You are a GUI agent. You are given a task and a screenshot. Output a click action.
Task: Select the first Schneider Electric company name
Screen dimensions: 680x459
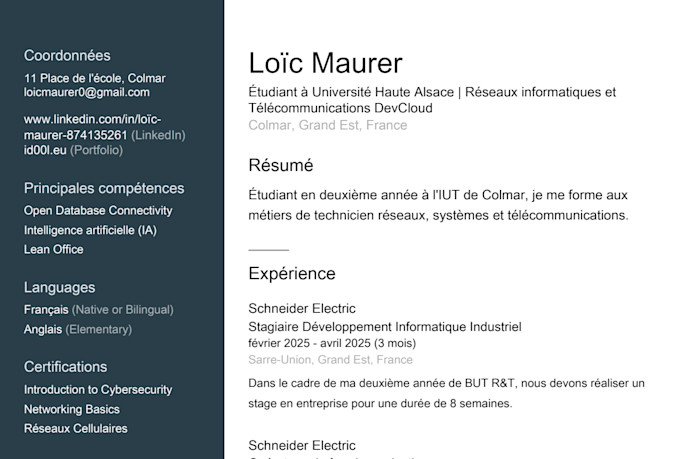tap(302, 308)
